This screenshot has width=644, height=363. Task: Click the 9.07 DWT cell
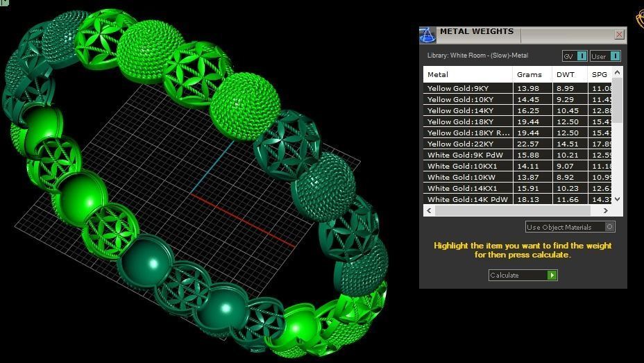570,166
